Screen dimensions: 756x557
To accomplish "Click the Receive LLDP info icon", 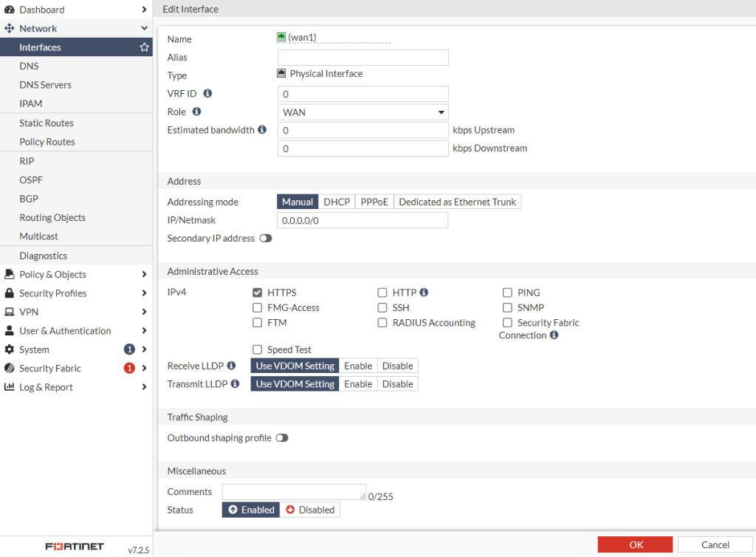I will (x=231, y=366).
